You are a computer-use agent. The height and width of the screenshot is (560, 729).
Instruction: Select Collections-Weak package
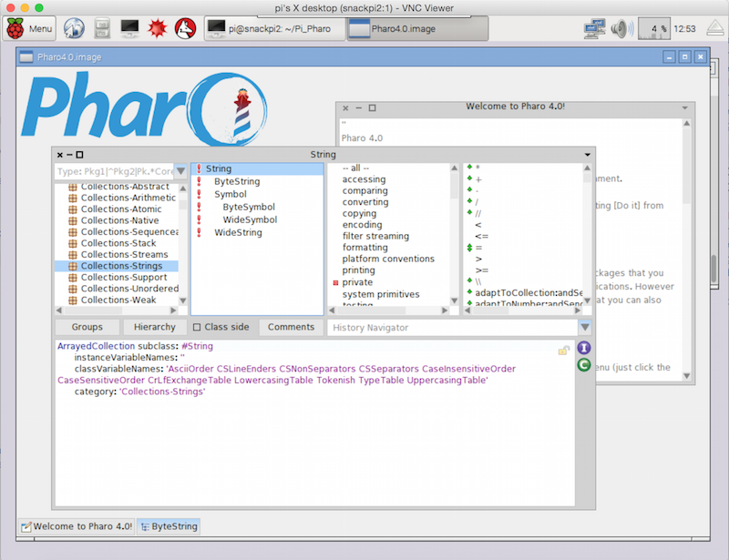coord(118,300)
